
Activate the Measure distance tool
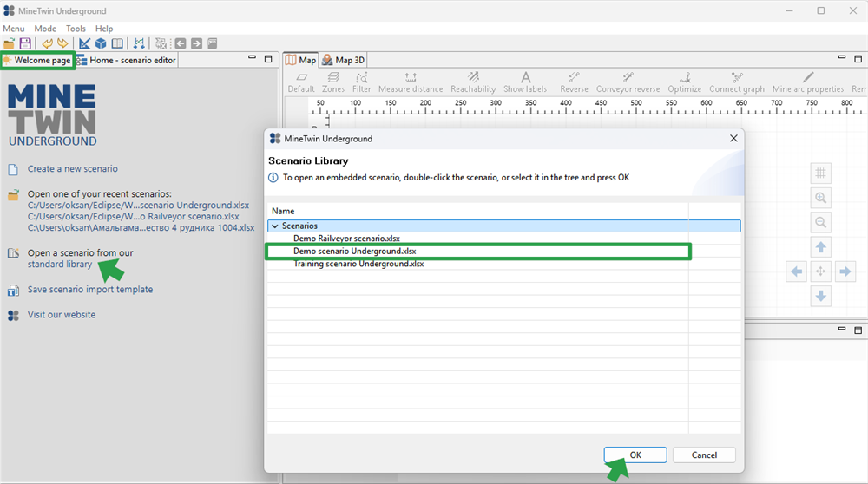(411, 82)
